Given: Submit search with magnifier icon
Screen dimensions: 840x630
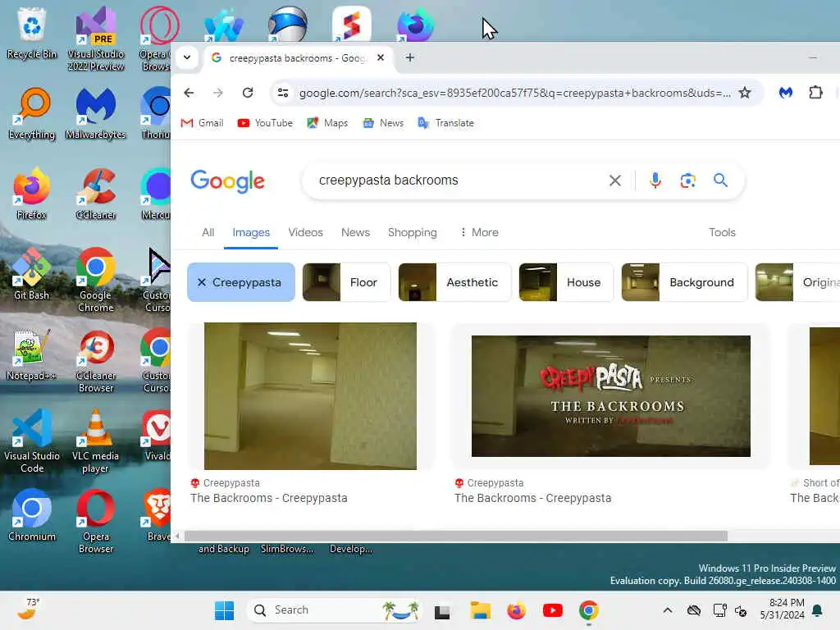Looking at the screenshot, I should 720,180.
